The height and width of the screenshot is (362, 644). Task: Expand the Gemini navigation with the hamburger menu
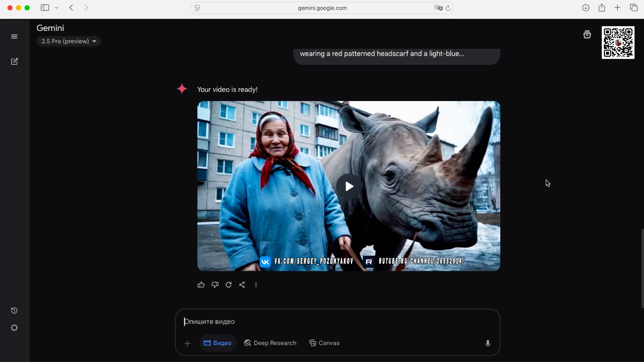click(x=14, y=36)
